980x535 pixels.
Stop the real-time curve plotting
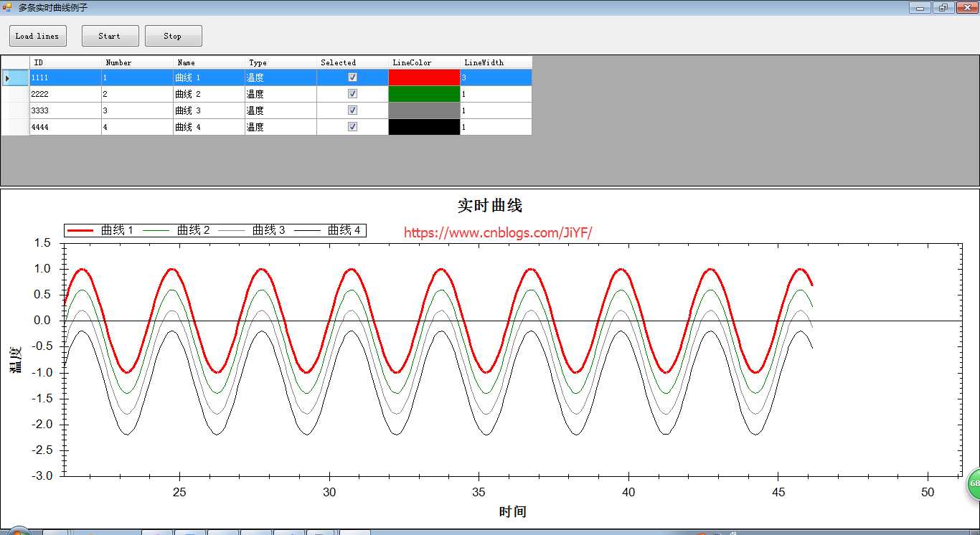(x=174, y=36)
